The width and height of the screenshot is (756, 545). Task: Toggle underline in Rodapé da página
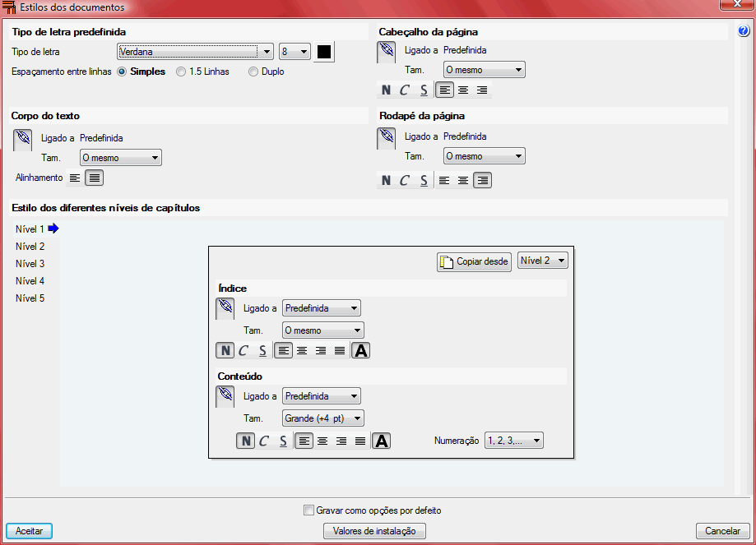pyautogui.click(x=424, y=181)
